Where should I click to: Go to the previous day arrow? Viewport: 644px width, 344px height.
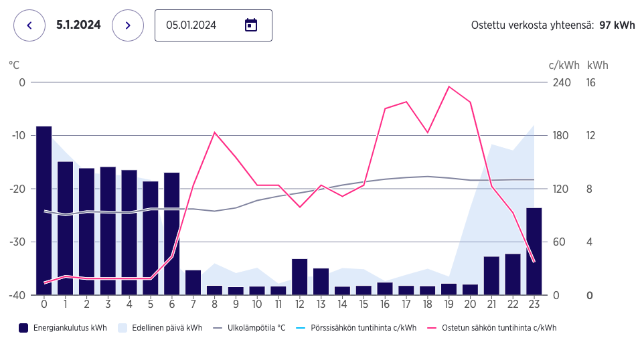click(29, 25)
